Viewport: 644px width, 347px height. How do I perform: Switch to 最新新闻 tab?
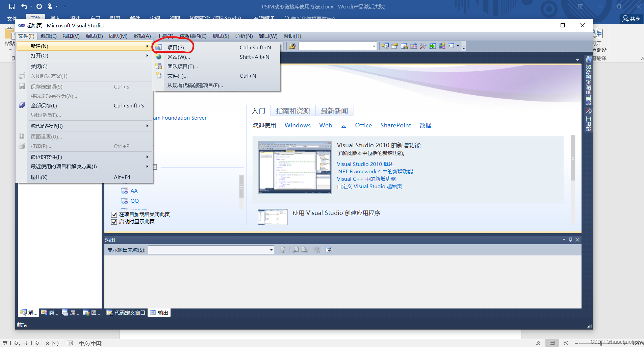[334, 111]
